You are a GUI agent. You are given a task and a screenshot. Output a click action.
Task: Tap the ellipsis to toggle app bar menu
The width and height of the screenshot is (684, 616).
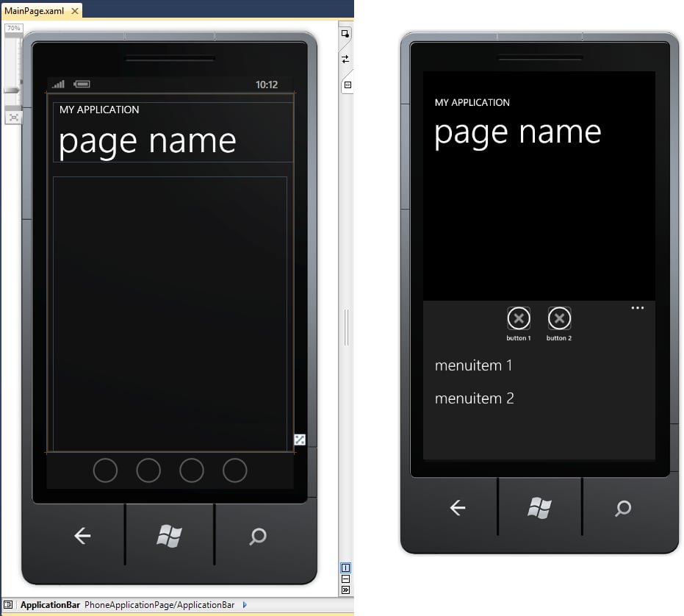pos(637,308)
